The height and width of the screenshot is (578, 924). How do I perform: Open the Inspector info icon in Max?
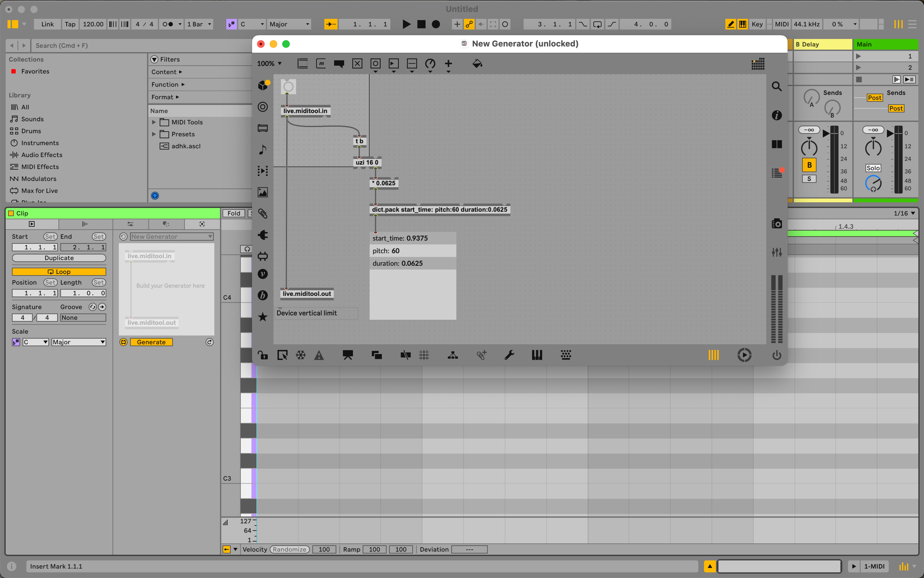tap(777, 115)
